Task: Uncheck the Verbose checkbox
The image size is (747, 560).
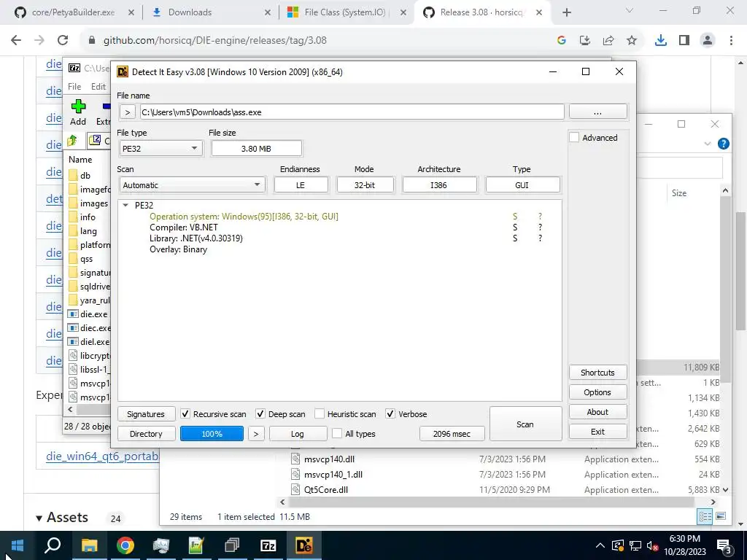Action: pos(390,414)
